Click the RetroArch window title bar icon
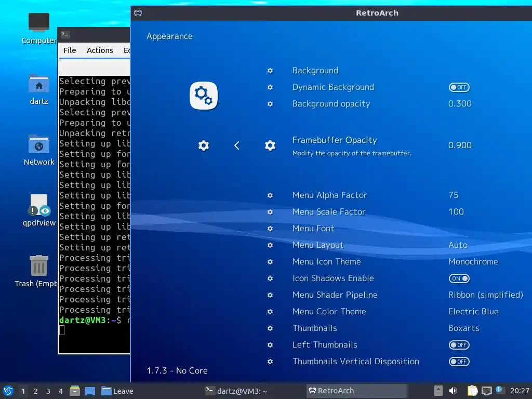 coord(138,13)
